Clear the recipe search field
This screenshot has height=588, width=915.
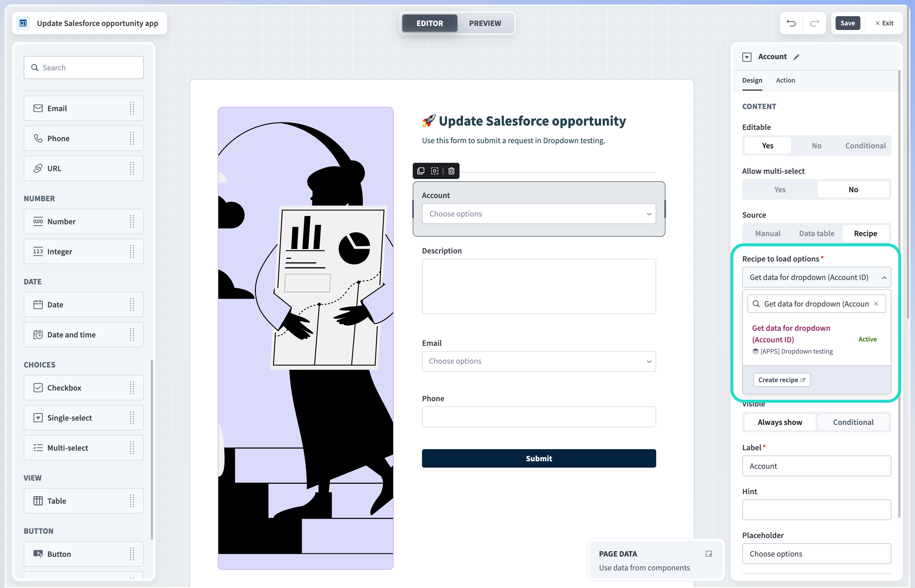coord(876,304)
